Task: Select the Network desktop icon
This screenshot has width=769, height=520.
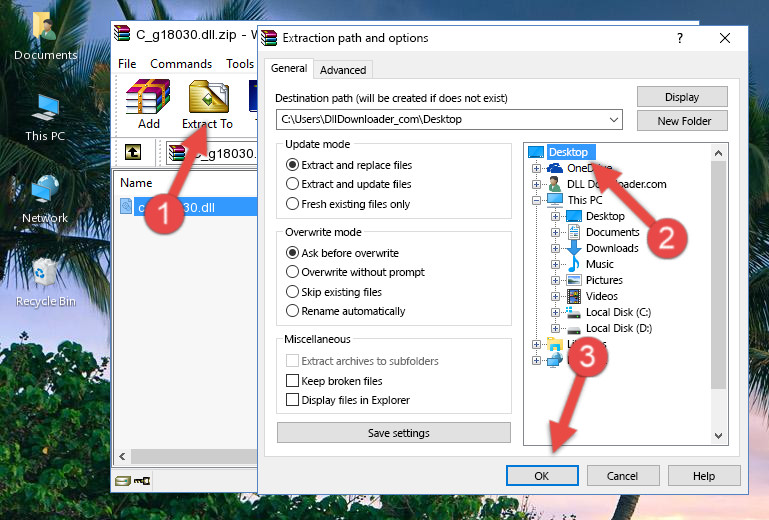Action: click(x=45, y=199)
